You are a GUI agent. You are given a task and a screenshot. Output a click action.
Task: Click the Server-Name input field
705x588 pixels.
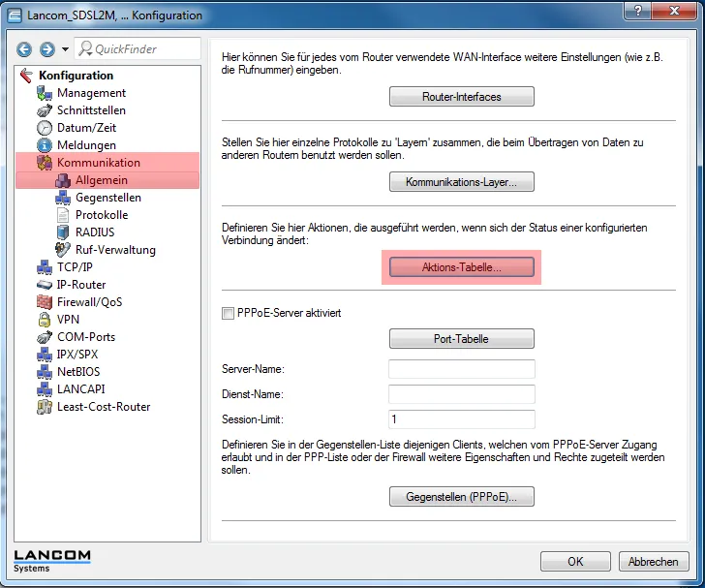462,369
